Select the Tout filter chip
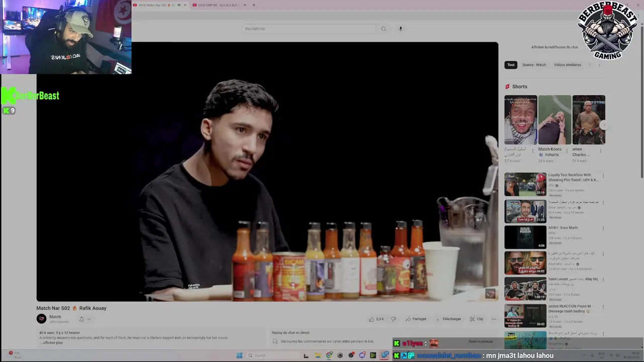The image size is (644, 362). click(511, 65)
